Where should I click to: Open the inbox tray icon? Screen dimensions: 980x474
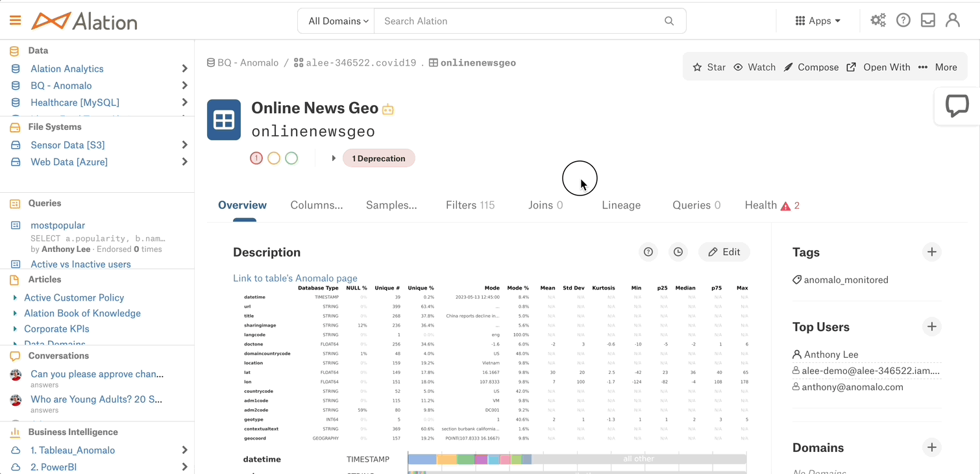point(928,21)
